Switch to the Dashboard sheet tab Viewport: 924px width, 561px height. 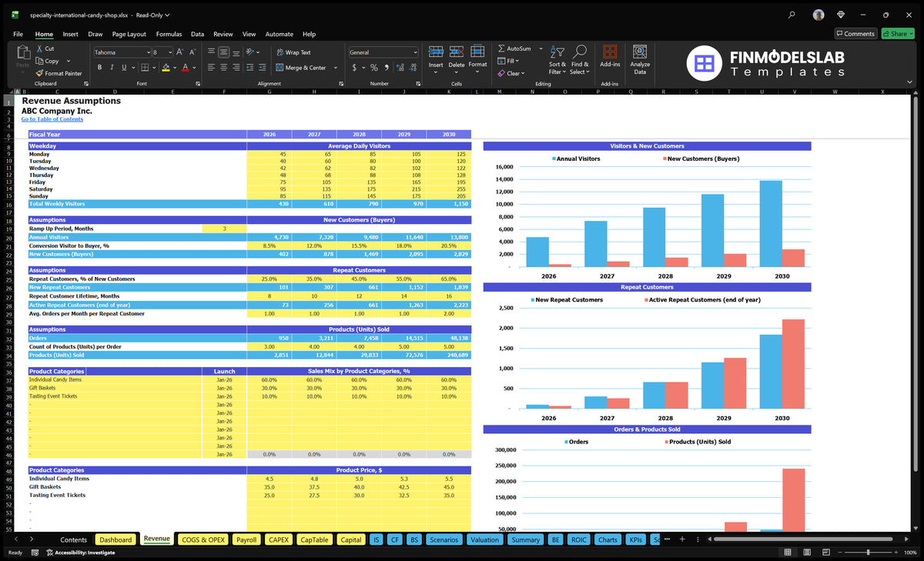(x=116, y=539)
